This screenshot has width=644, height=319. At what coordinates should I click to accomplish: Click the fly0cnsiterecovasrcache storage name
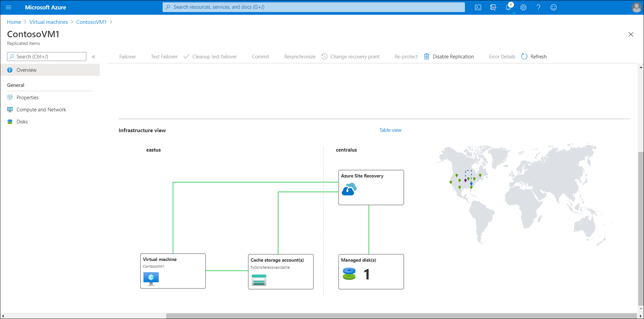point(270,267)
